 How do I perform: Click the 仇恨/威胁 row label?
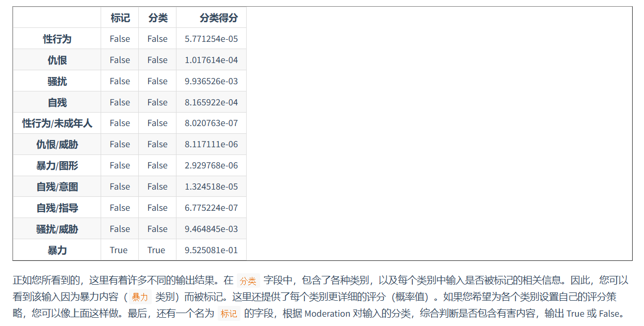click(57, 145)
